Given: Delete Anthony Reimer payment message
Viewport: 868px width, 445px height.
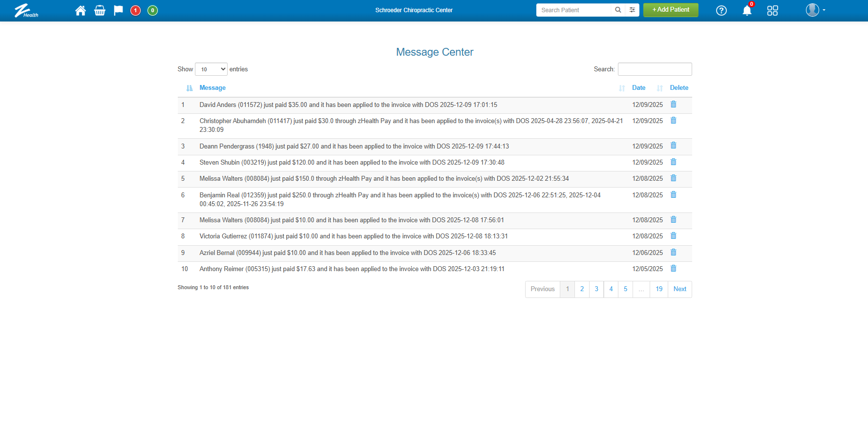Looking at the screenshot, I should click(x=673, y=269).
